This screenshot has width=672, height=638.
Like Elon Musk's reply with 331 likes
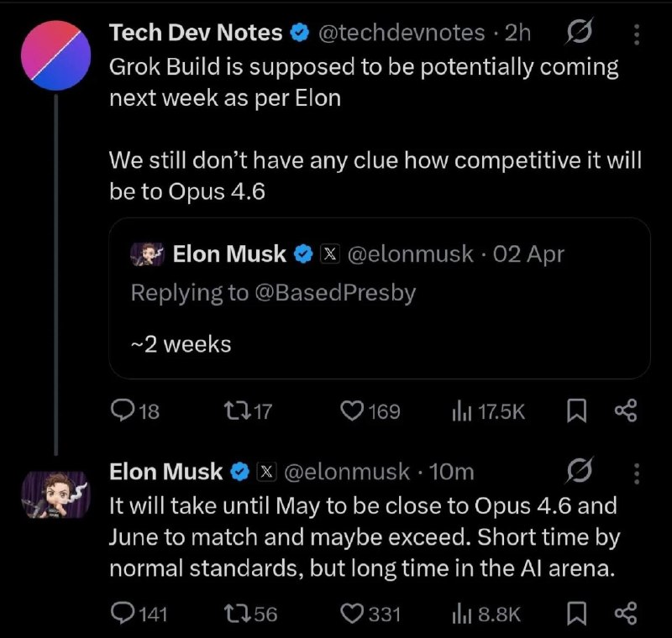[350, 614]
